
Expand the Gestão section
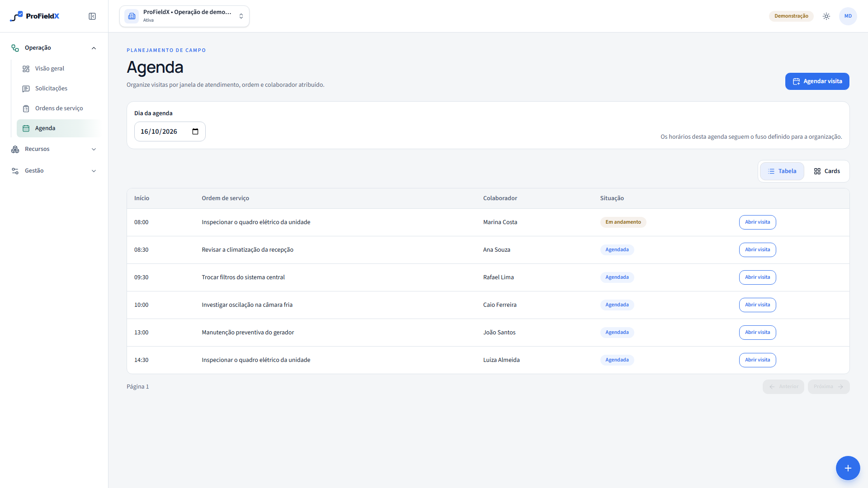coord(54,171)
